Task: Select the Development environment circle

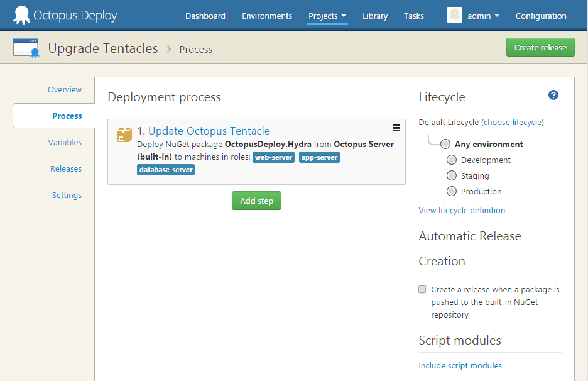Action: 451,160
